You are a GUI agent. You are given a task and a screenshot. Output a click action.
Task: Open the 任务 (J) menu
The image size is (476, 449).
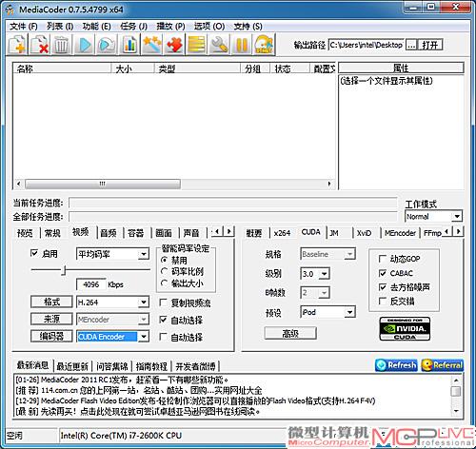pos(133,26)
